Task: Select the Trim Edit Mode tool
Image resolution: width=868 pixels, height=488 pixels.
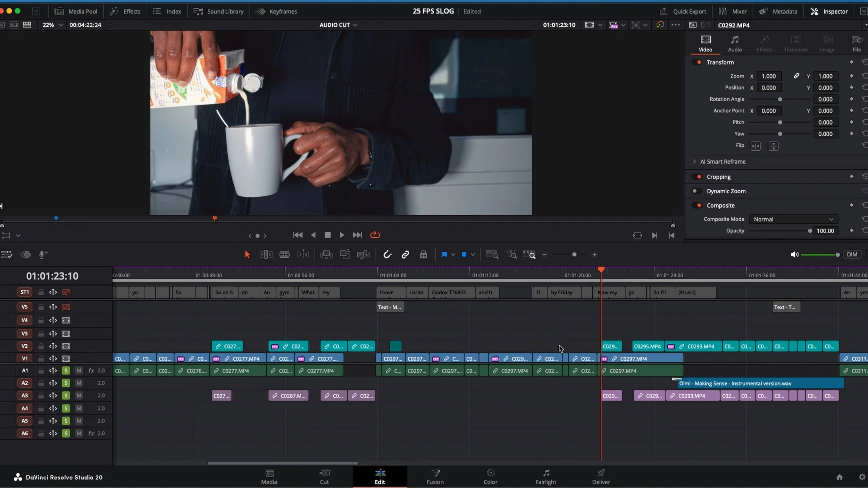Action: pos(265,254)
